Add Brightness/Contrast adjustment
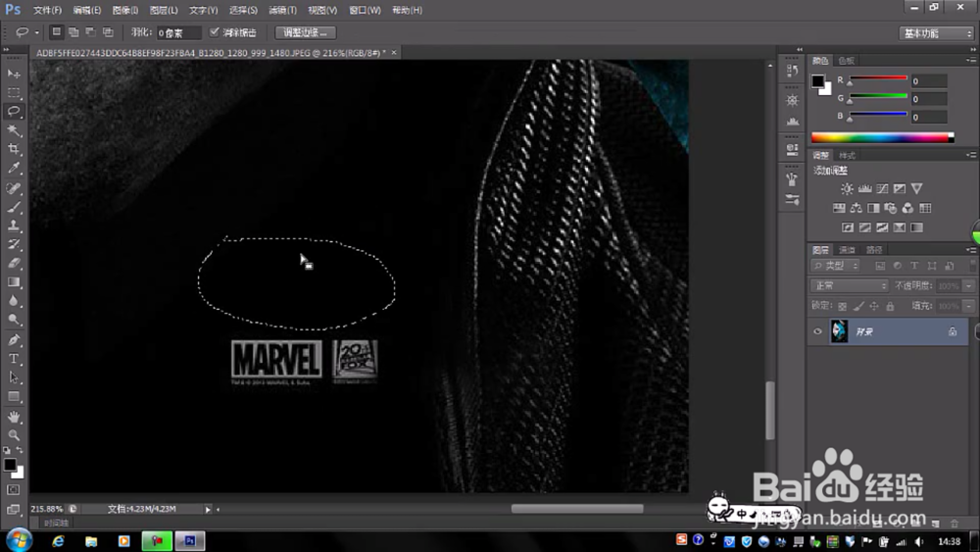Screen dimensions: 980x552 point(847,188)
